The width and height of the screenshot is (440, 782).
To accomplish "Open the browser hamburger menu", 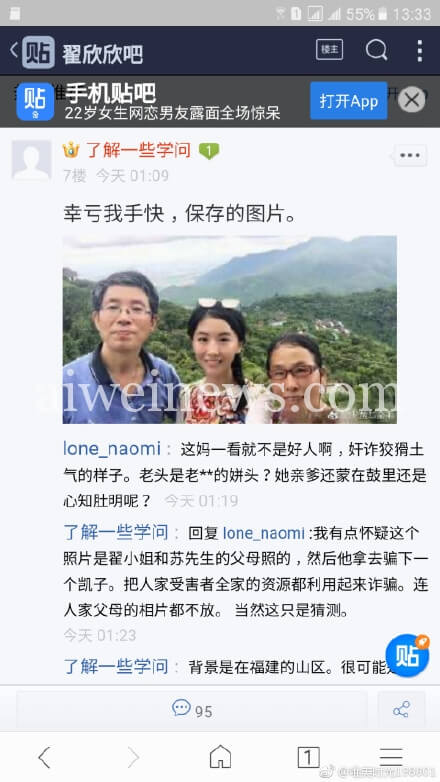I will coord(391,757).
